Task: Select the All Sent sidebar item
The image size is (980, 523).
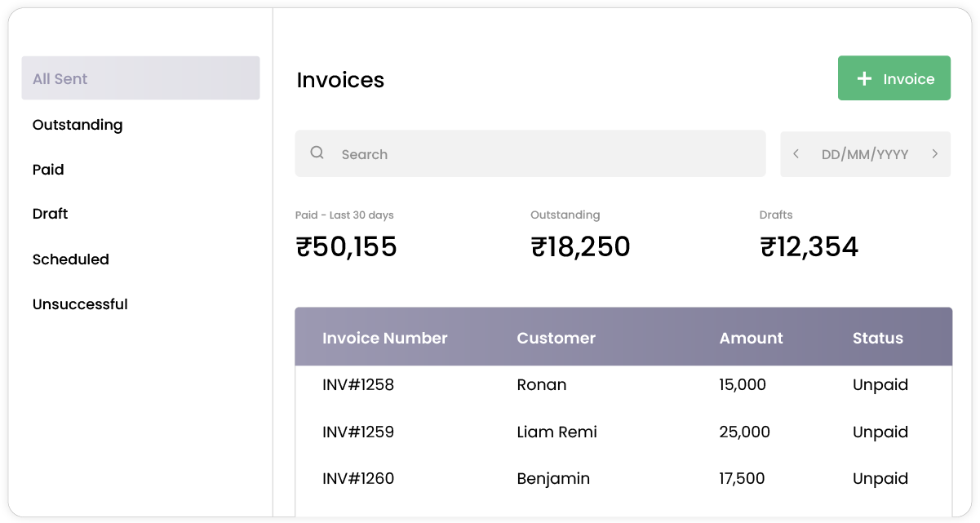Action: pos(140,78)
